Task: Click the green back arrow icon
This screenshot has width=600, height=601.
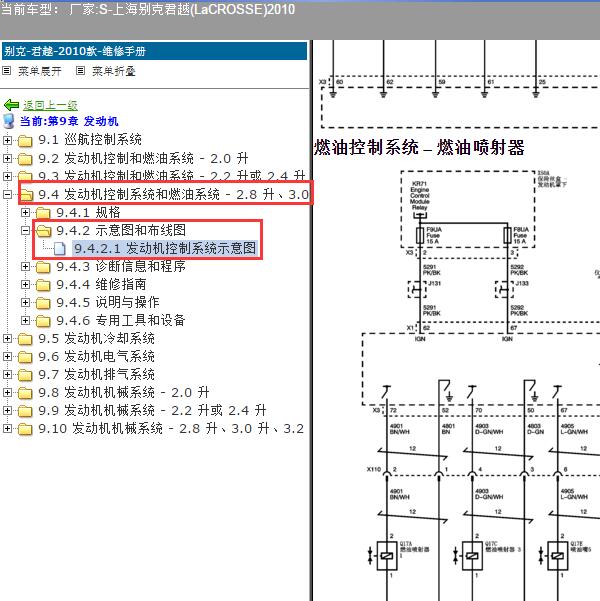Action: tap(11, 105)
